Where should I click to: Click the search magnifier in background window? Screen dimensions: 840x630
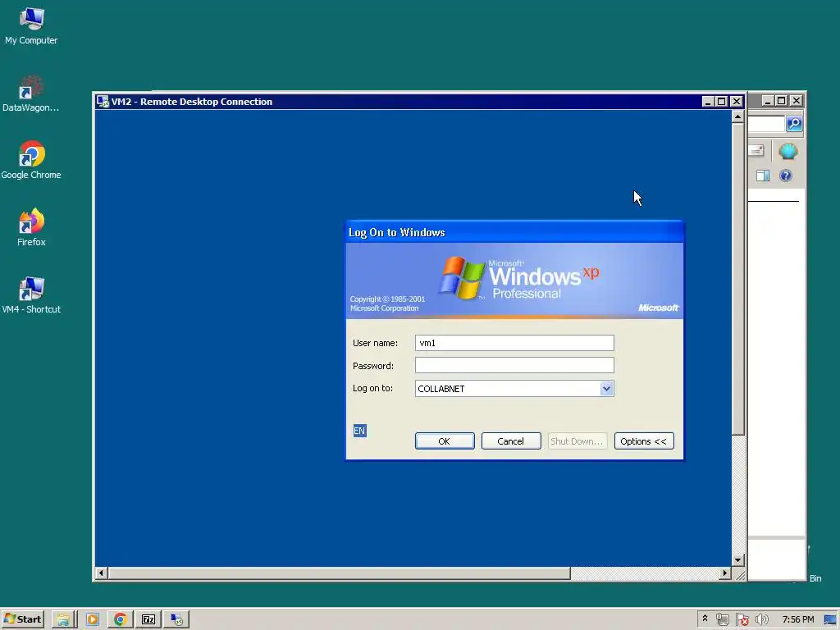[794, 124]
